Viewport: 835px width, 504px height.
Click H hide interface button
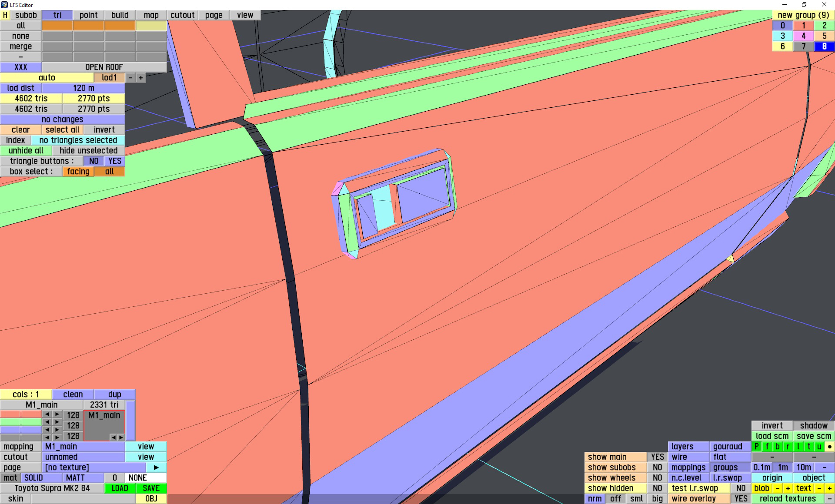pos(5,15)
